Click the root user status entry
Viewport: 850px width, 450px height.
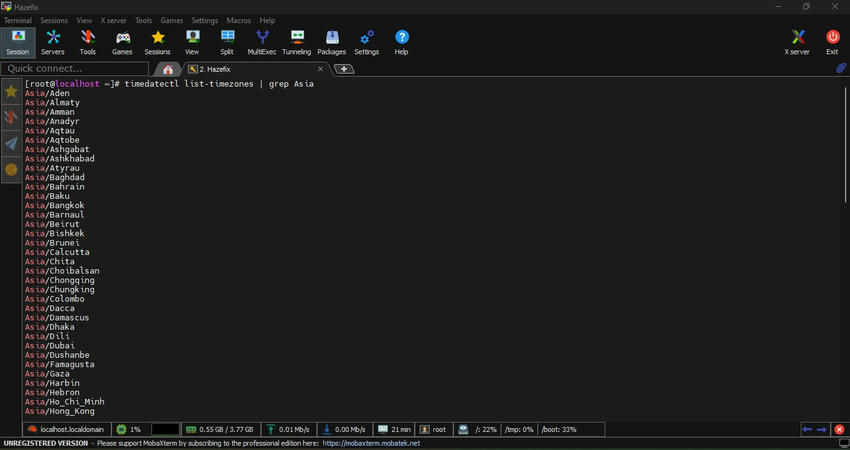434,429
